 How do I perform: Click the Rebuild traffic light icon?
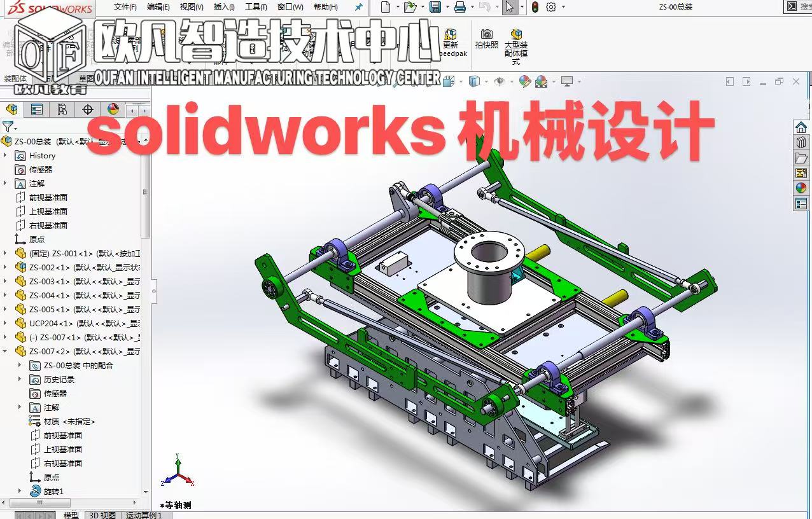535,7
